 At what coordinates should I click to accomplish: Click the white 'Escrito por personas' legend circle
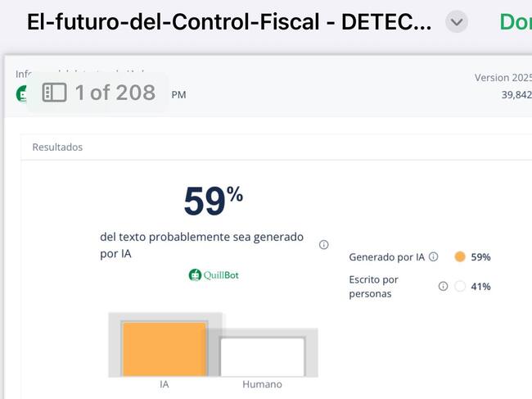coord(460,286)
